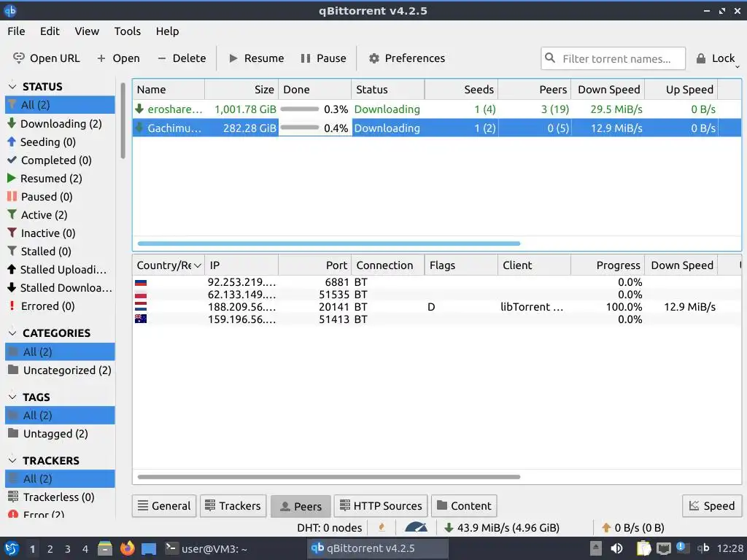Switch to the HTTP Sources tab
The image size is (747, 560).
click(381, 506)
